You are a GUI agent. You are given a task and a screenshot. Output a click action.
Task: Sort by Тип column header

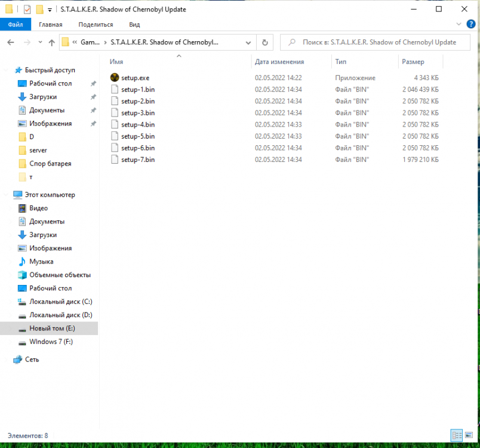click(341, 62)
